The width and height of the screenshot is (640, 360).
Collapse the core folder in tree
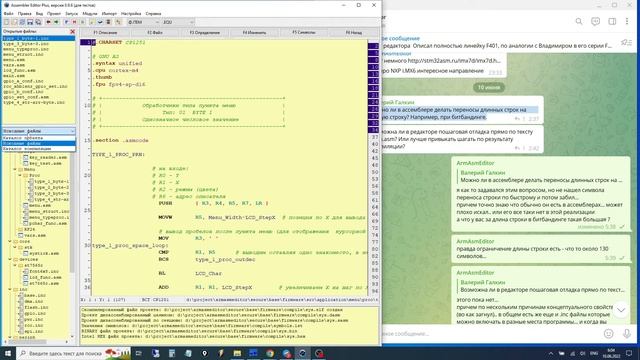click(x=10, y=241)
